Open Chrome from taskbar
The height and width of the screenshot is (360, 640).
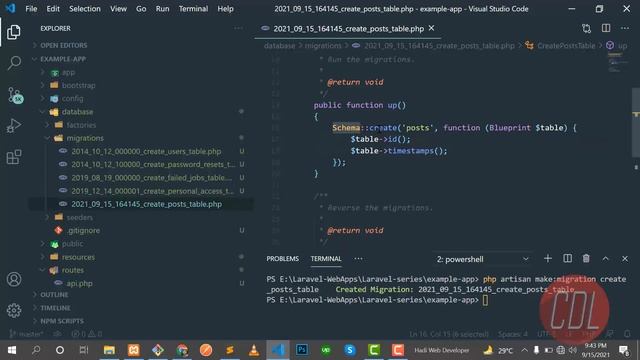182,350
